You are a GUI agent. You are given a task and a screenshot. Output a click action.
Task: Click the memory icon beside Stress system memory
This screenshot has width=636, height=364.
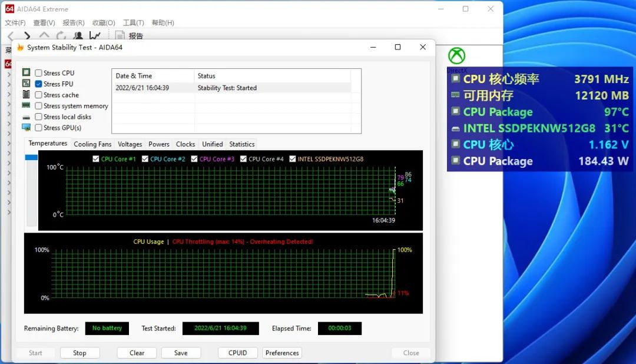(25, 105)
